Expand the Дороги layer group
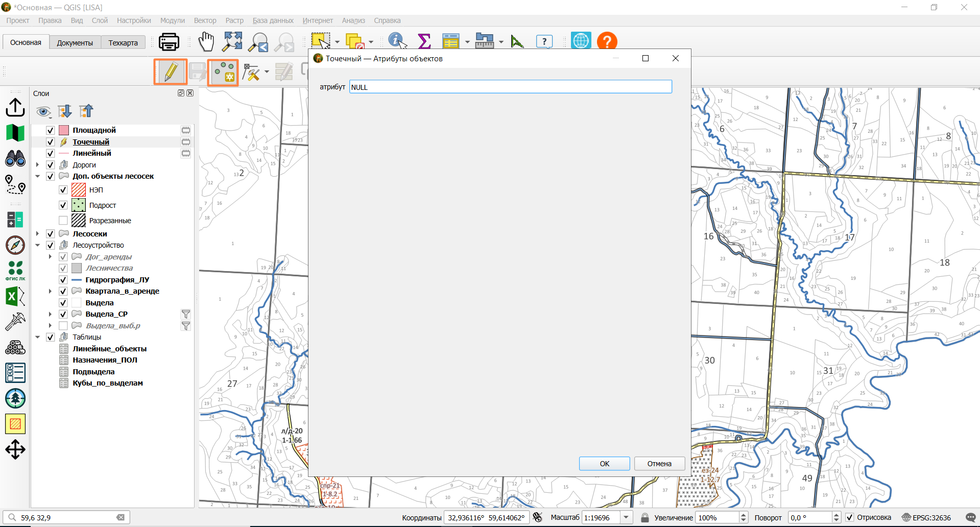The width and height of the screenshot is (980, 527). pos(37,165)
